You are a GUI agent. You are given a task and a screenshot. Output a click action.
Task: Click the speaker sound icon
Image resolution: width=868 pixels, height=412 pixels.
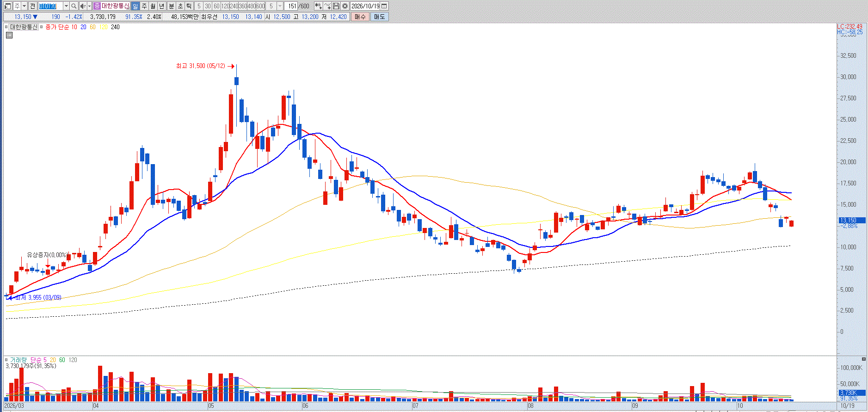tap(83, 6)
